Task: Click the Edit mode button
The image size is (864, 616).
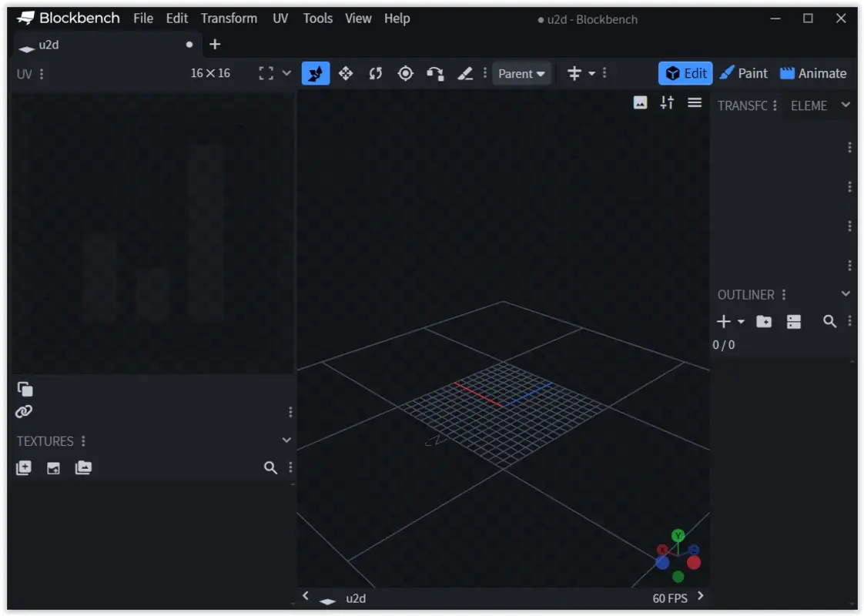Action: tap(685, 73)
